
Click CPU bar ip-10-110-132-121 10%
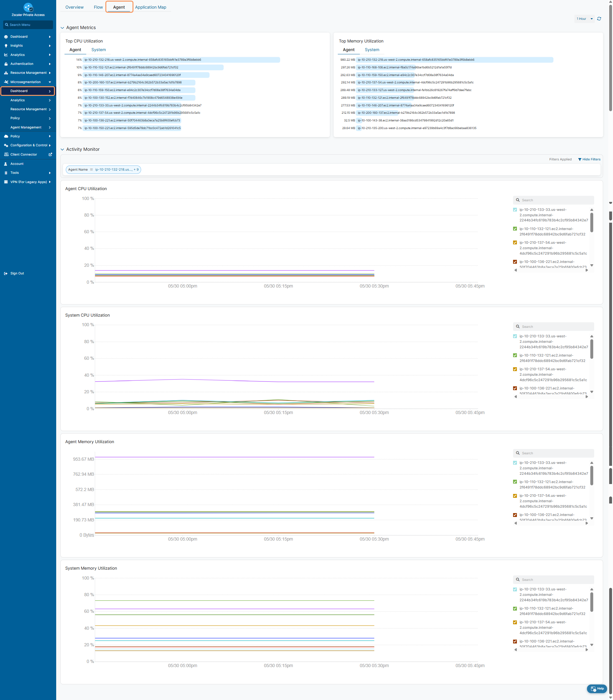coord(153,67)
